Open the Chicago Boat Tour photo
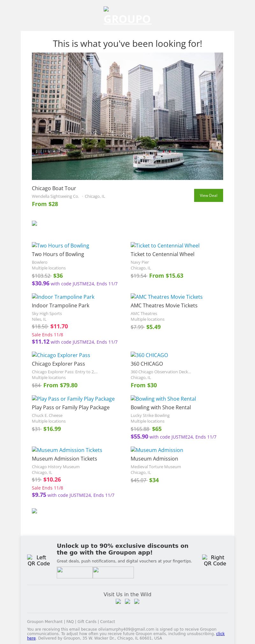The width and height of the screenshot is (255, 644). point(127,116)
